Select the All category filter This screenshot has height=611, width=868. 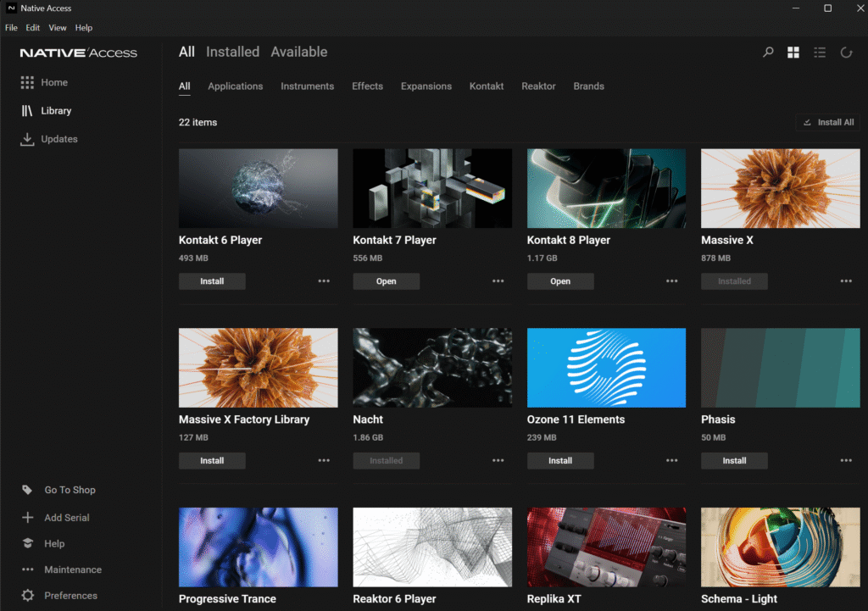tap(184, 86)
